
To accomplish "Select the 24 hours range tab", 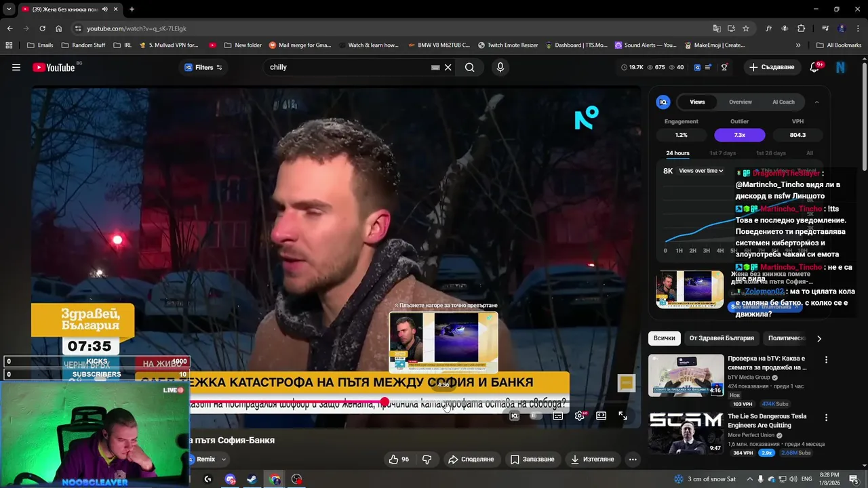I will tap(677, 153).
